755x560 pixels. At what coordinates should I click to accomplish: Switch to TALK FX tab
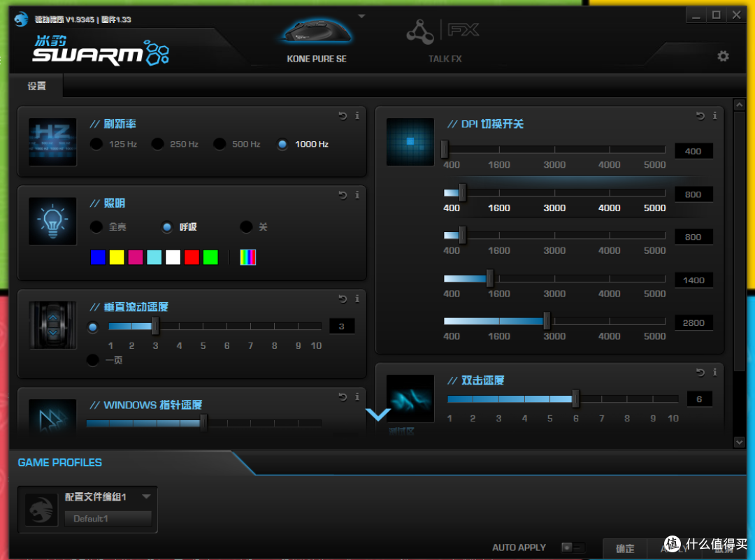point(445,59)
